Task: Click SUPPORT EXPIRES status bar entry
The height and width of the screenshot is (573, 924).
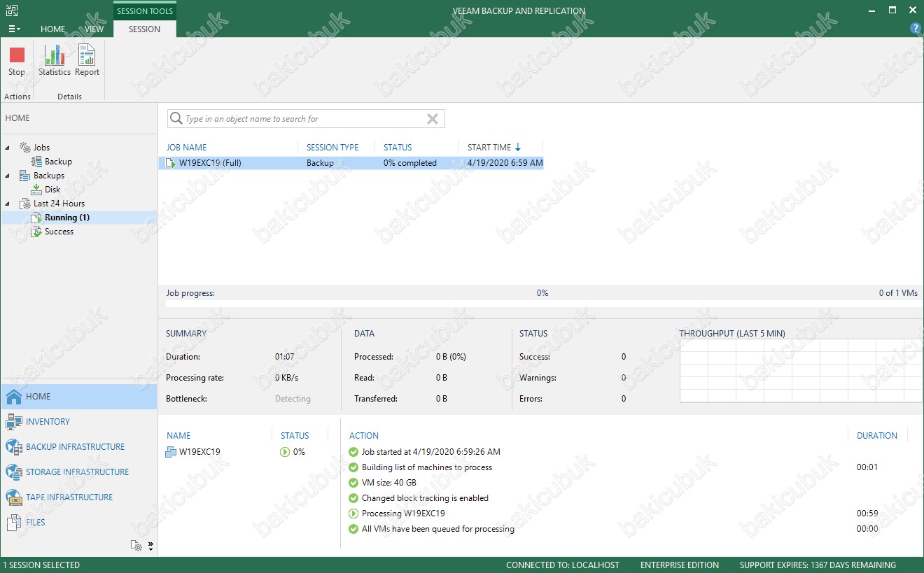Action: point(818,565)
